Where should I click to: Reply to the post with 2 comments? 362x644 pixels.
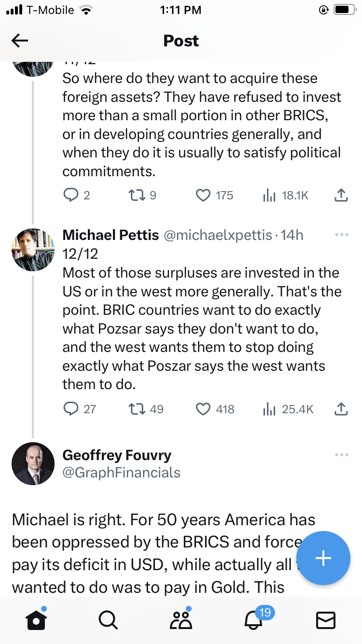(x=71, y=195)
